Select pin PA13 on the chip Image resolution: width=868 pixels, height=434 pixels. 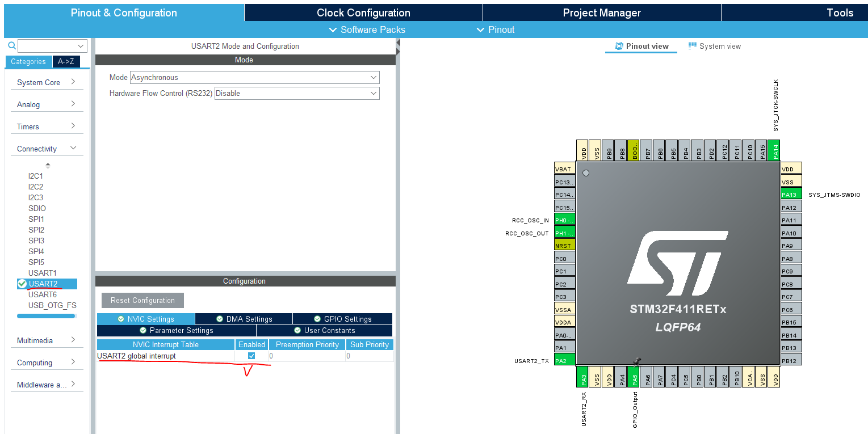pyautogui.click(x=791, y=195)
